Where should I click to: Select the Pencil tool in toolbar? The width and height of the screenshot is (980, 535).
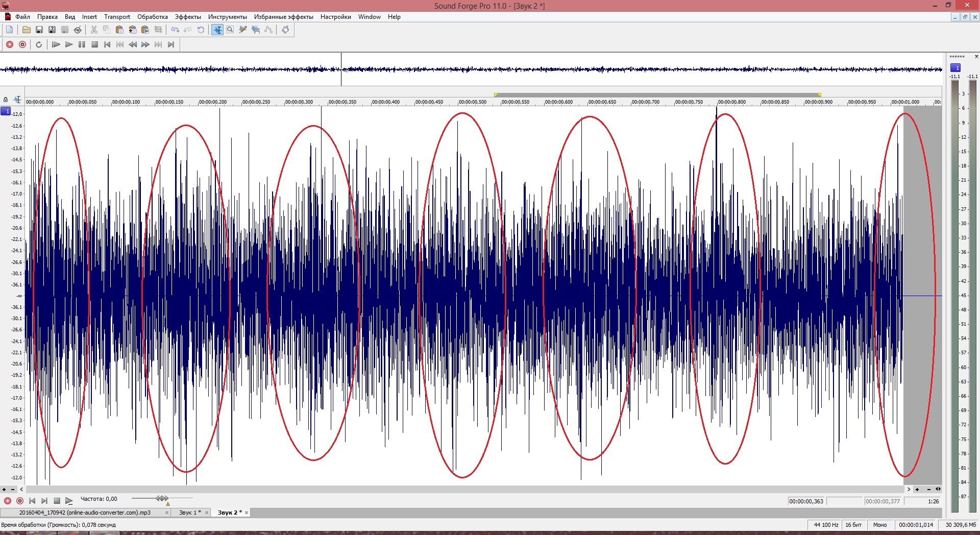click(243, 30)
